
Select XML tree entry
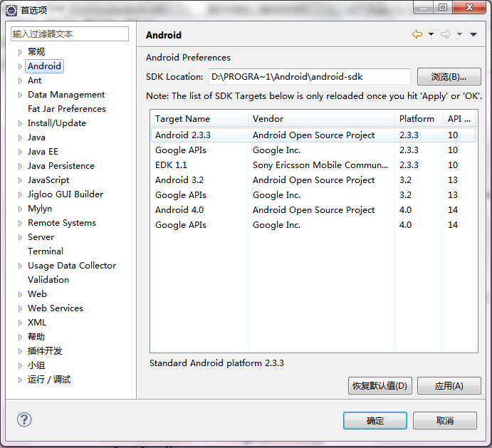(x=37, y=323)
